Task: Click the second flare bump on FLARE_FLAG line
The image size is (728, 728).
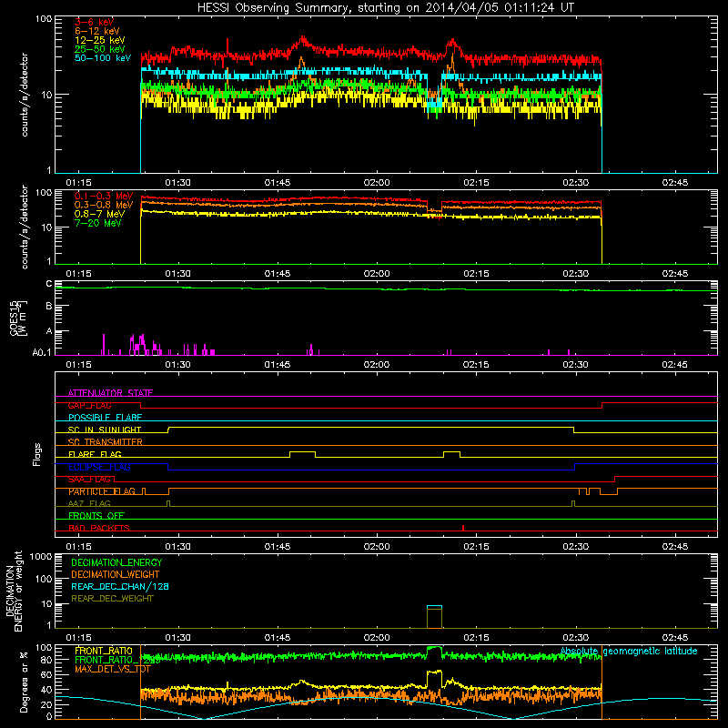Action: tap(451, 452)
